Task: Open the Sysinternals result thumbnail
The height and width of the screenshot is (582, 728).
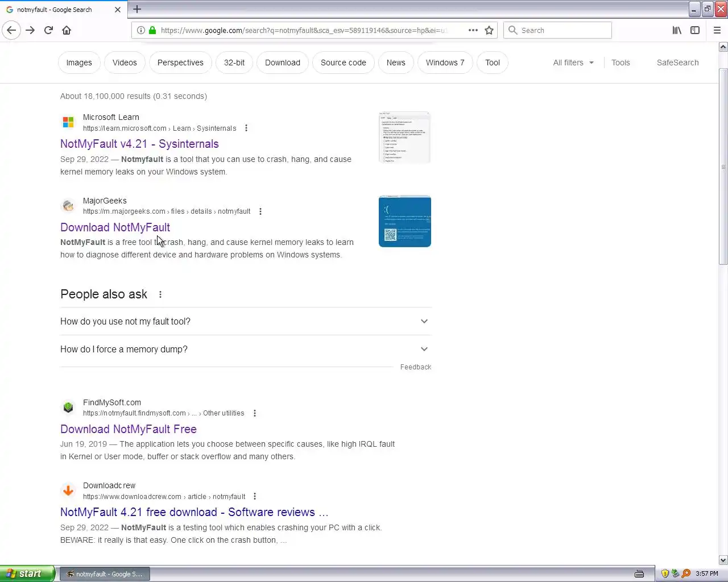Action: (x=405, y=138)
